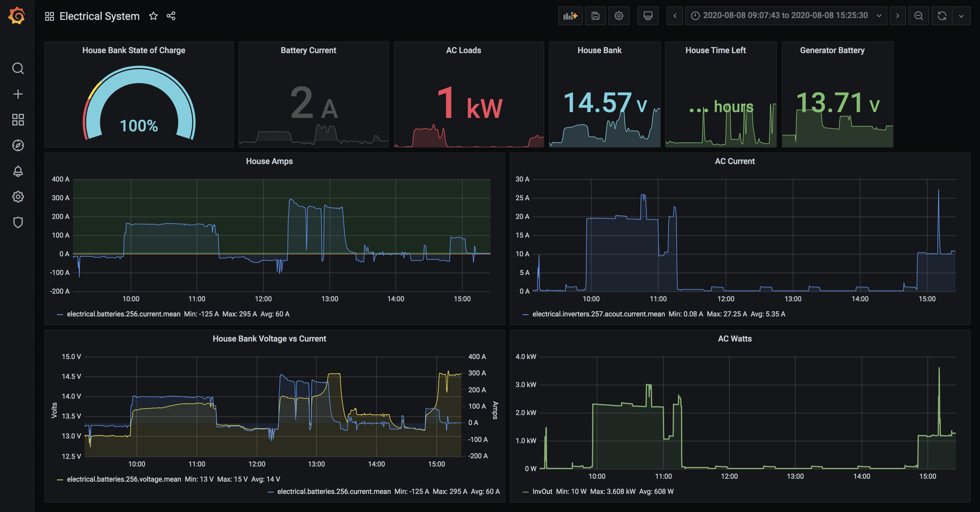Save the dashboard with disk icon
Viewport: 980px width, 512px height.
pyautogui.click(x=595, y=16)
